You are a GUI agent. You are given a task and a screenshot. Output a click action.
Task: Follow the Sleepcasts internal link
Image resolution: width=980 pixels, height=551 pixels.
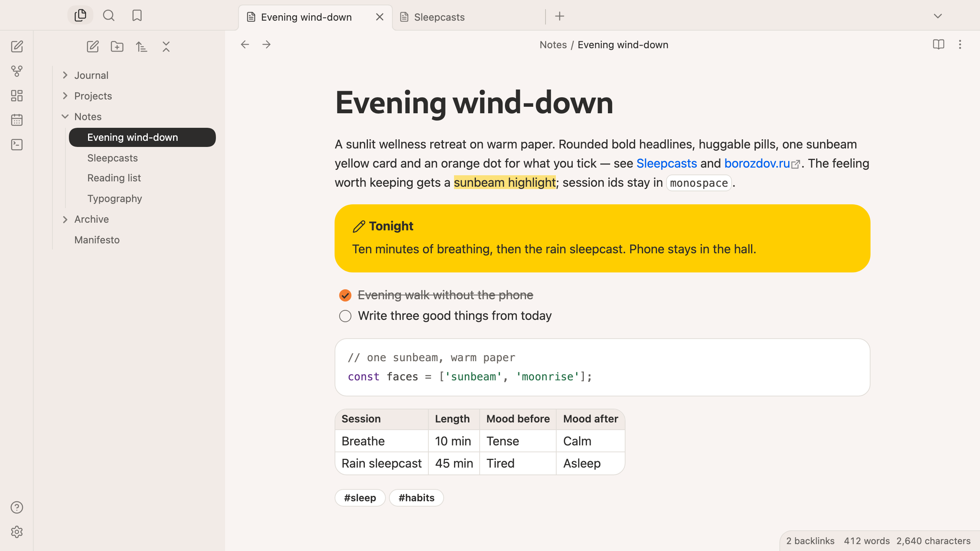(x=666, y=163)
